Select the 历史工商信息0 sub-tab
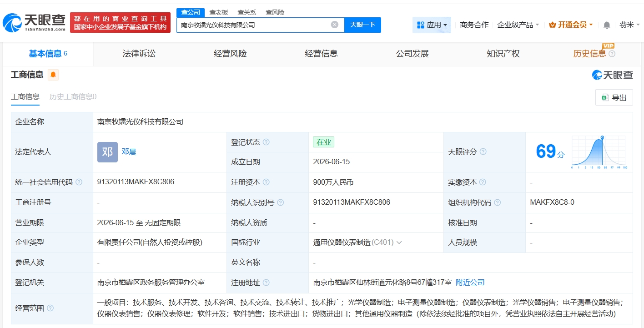 point(73,97)
